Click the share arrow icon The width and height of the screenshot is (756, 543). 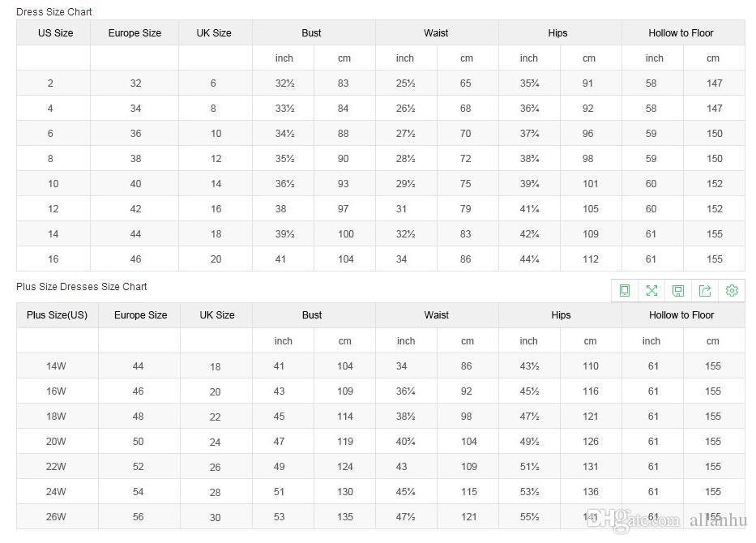click(705, 291)
